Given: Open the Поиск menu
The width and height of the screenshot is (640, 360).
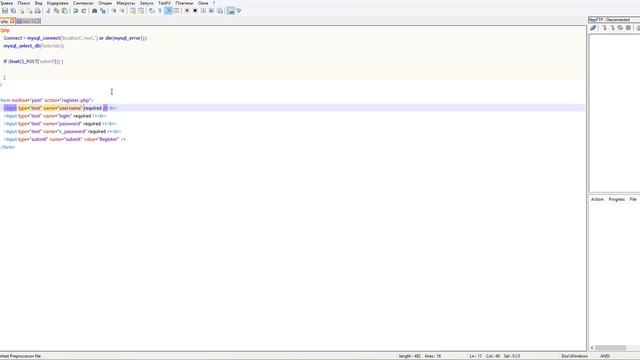Looking at the screenshot, I should point(24,3).
